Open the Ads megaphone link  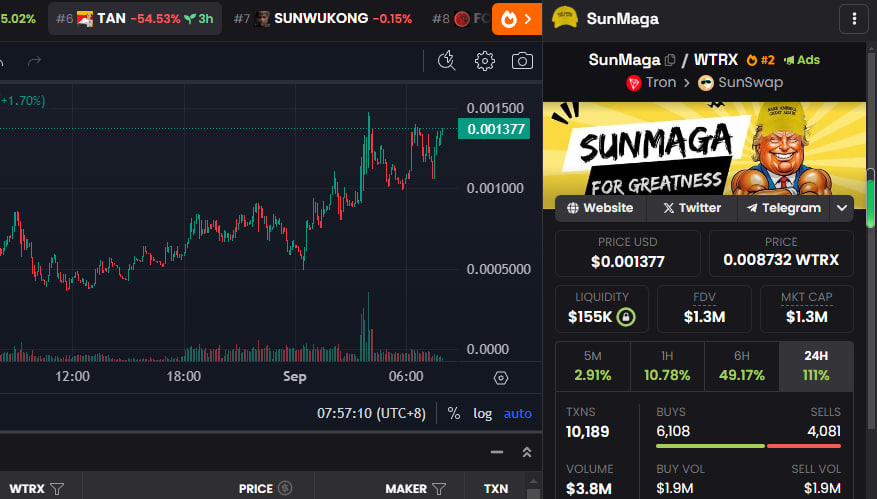(801, 60)
